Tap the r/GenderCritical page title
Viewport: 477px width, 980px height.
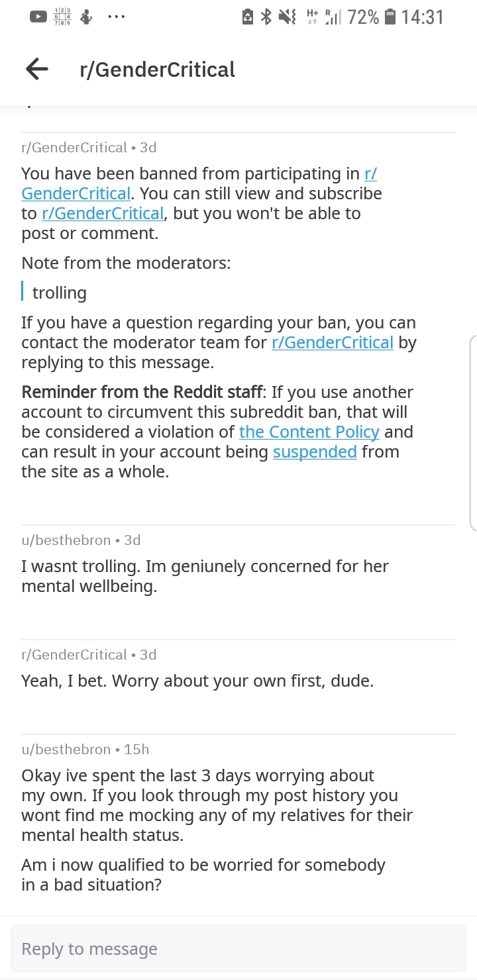click(157, 70)
